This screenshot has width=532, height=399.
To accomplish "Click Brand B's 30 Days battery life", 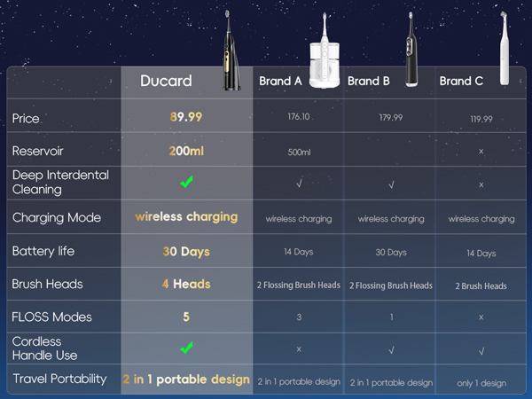I will click(x=391, y=253).
